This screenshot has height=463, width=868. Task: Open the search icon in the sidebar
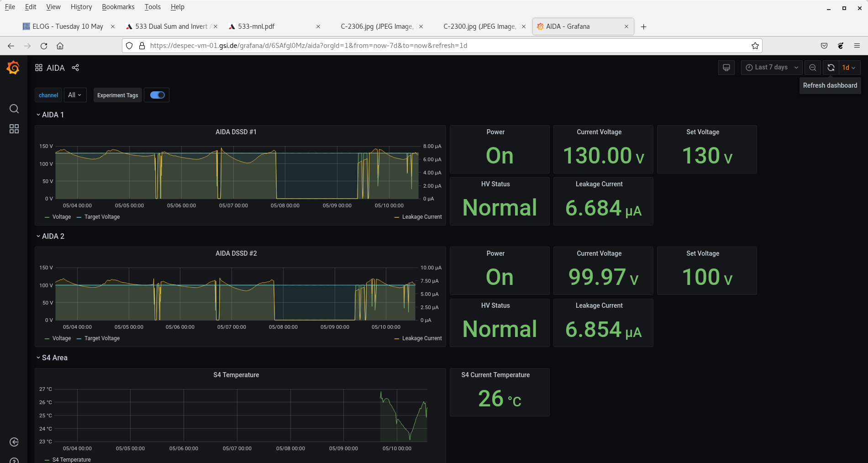click(x=14, y=109)
